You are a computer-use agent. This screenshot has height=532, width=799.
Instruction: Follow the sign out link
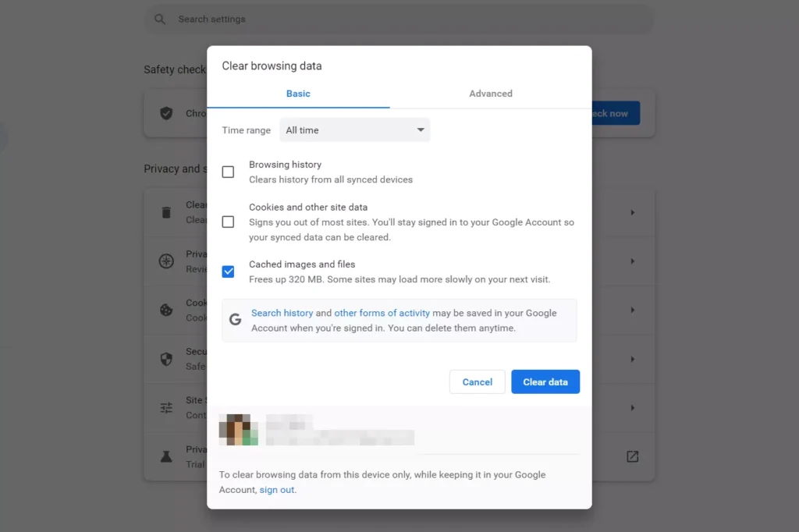click(x=277, y=490)
